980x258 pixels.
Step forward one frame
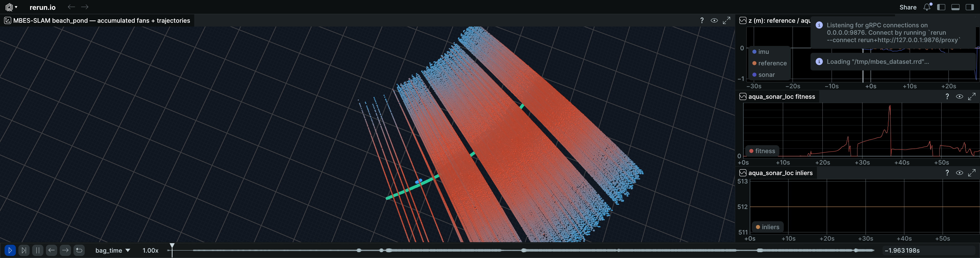[x=65, y=250]
